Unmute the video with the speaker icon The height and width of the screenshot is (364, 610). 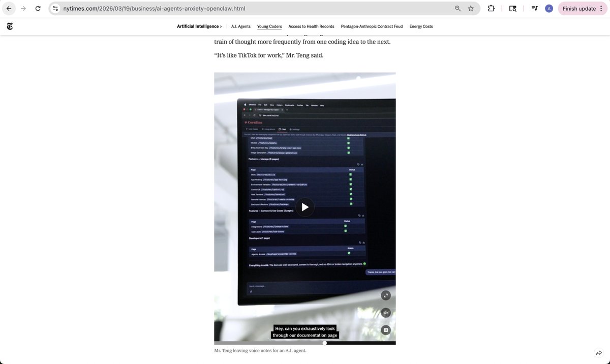(x=386, y=313)
